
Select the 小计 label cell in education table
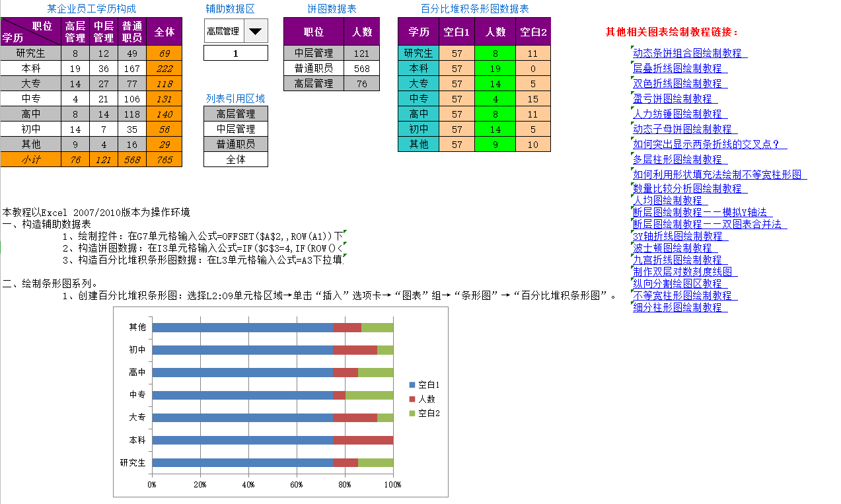(30, 159)
